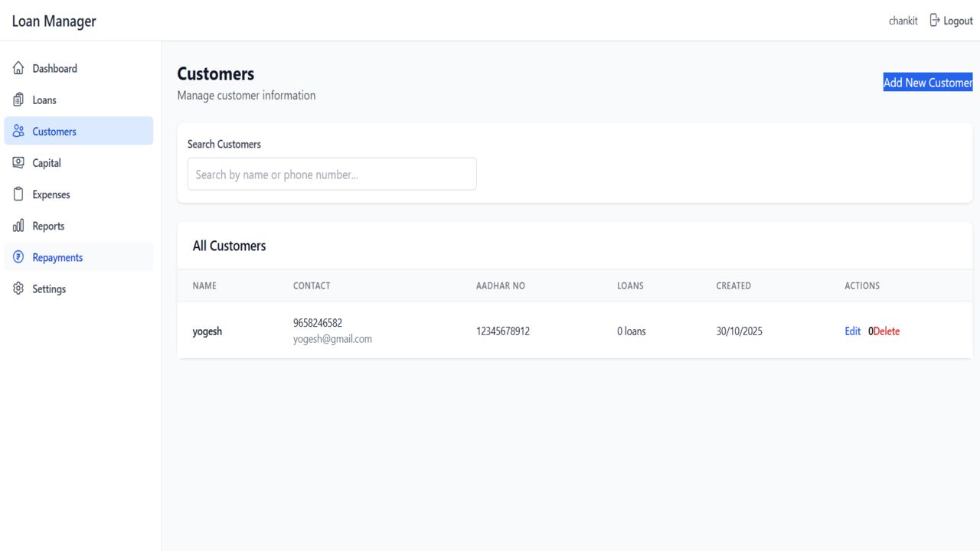Select the customer name yogesh
Image resolution: width=980 pixels, height=551 pixels.
tap(207, 331)
